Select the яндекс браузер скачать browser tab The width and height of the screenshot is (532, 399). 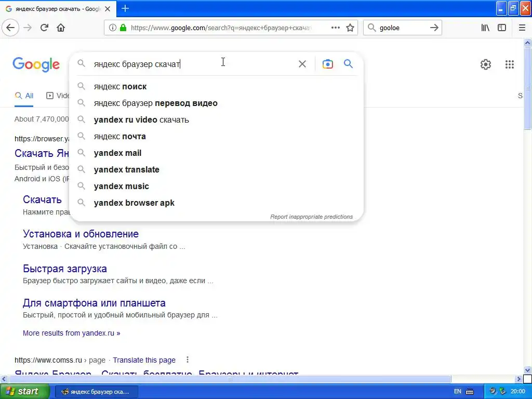point(58,9)
